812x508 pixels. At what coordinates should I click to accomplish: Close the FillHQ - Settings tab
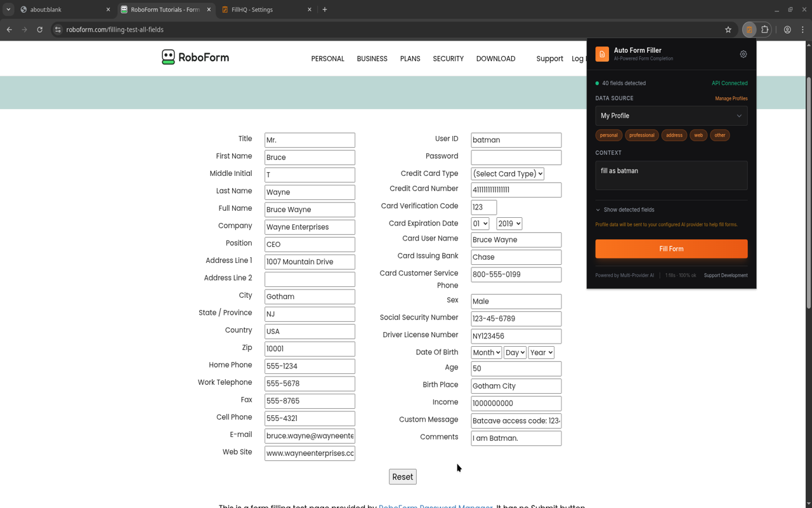click(x=310, y=10)
